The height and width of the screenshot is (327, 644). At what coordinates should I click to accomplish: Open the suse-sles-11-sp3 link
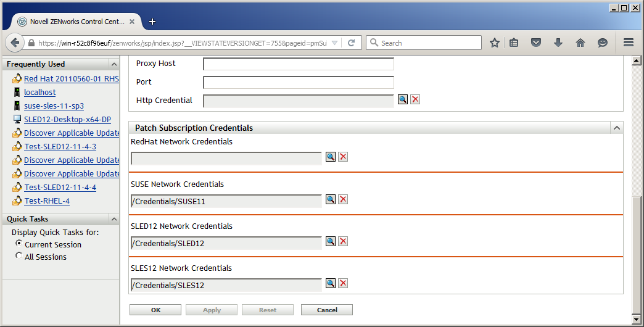pyautogui.click(x=54, y=106)
